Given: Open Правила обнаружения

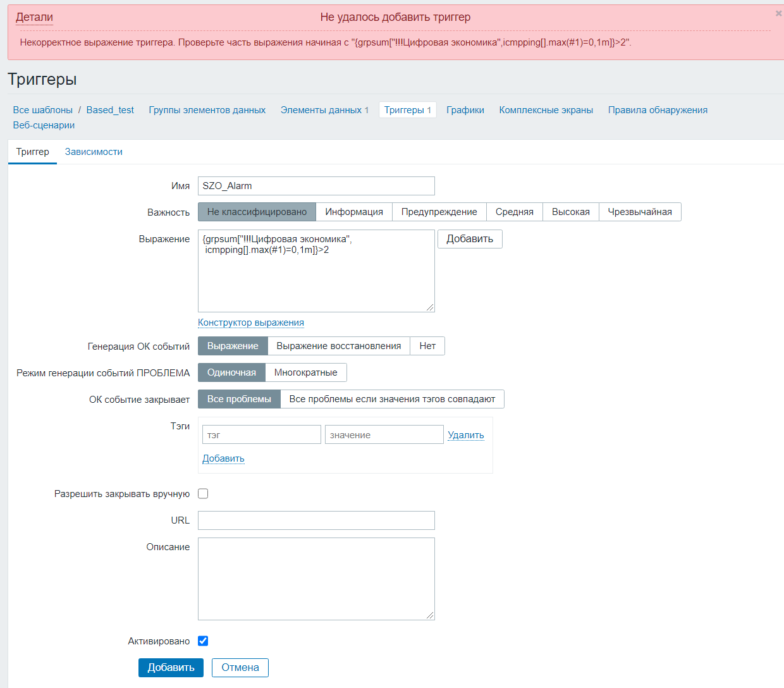Looking at the screenshot, I should point(658,109).
